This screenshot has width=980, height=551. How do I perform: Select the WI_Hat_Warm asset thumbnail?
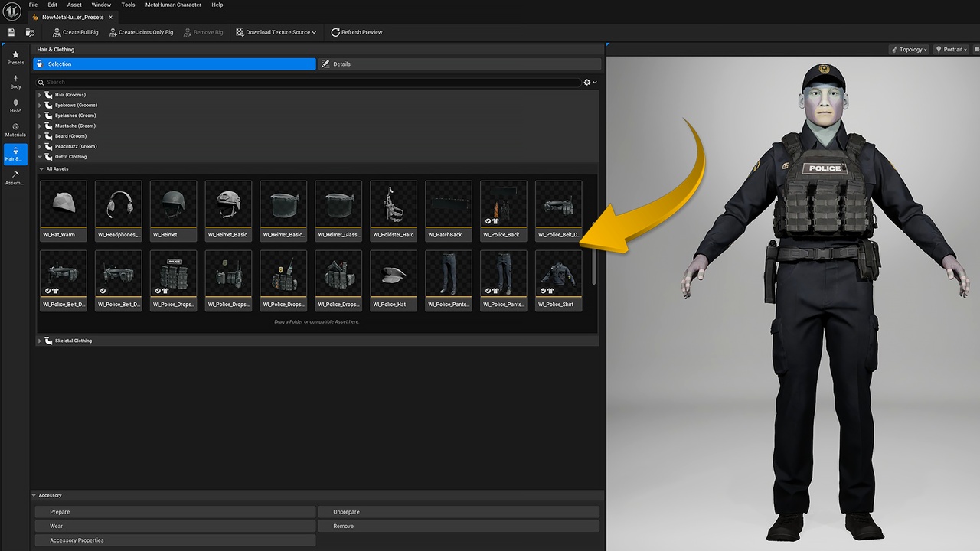coord(64,210)
